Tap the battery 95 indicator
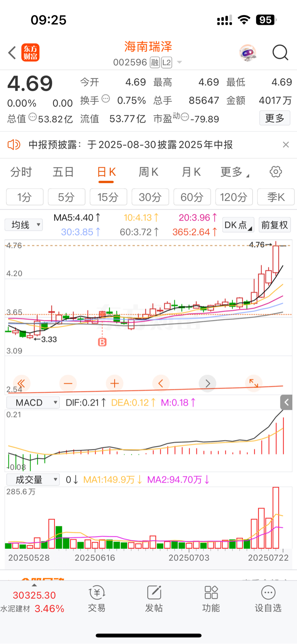The width and height of the screenshot is (297, 644). coord(266,20)
